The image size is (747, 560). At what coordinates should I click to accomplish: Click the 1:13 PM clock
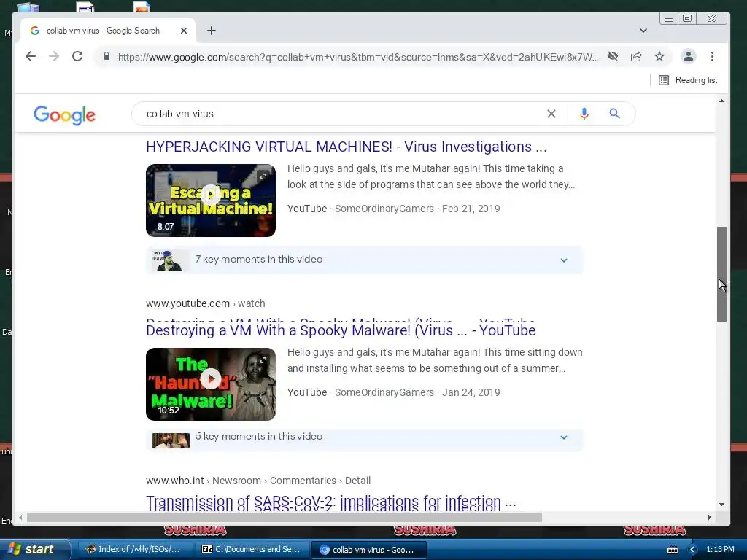(x=720, y=550)
